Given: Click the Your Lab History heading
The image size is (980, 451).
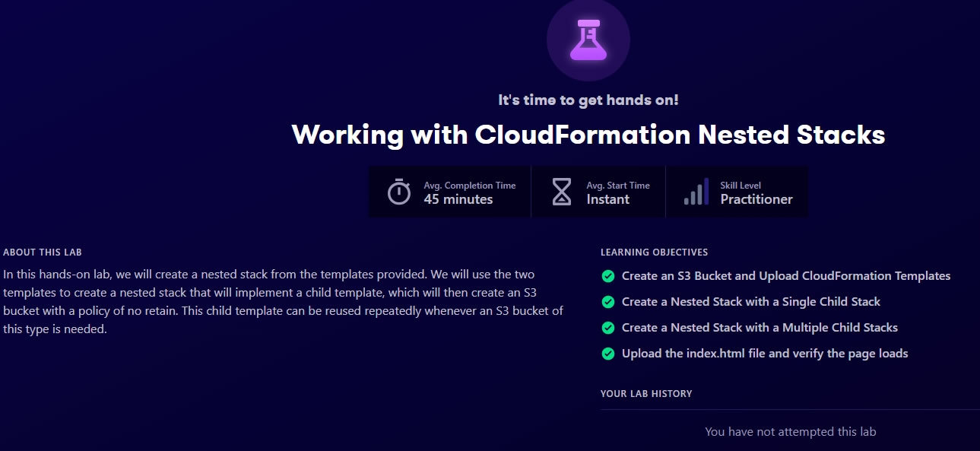Looking at the screenshot, I should point(646,394).
